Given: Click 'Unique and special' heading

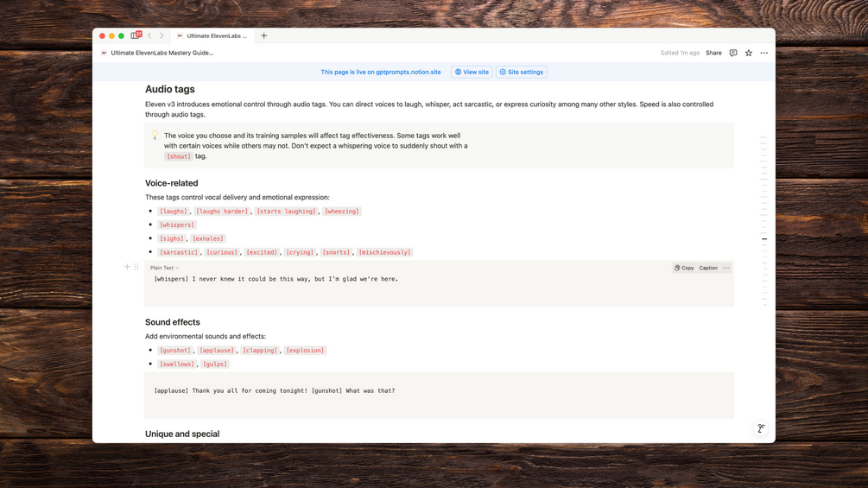Looking at the screenshot, I should 182,434.
